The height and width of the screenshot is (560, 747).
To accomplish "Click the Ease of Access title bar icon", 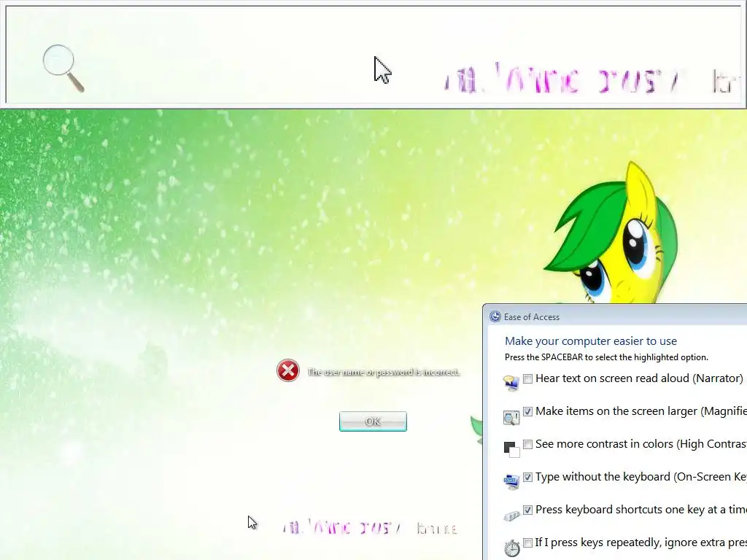I will [495, 316].
